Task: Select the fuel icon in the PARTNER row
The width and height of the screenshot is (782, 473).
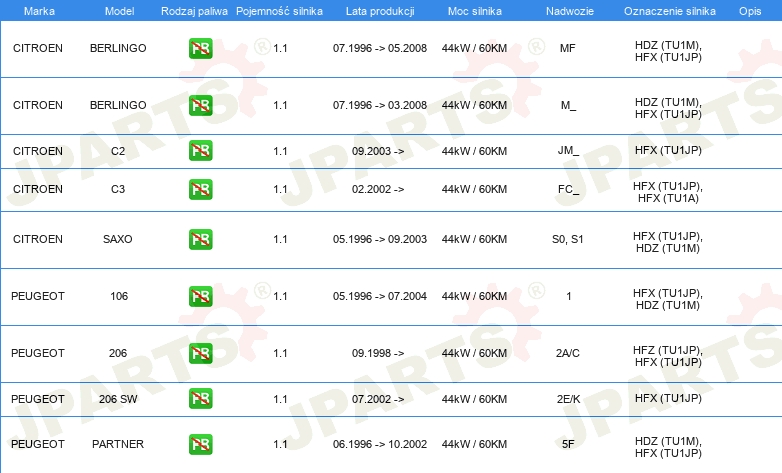Action: [x=200, y=444]
